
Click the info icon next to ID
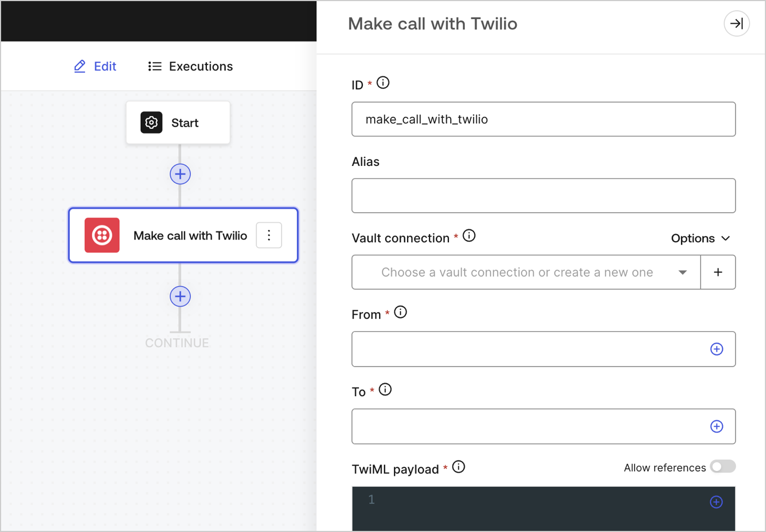[x=383, y=83]
